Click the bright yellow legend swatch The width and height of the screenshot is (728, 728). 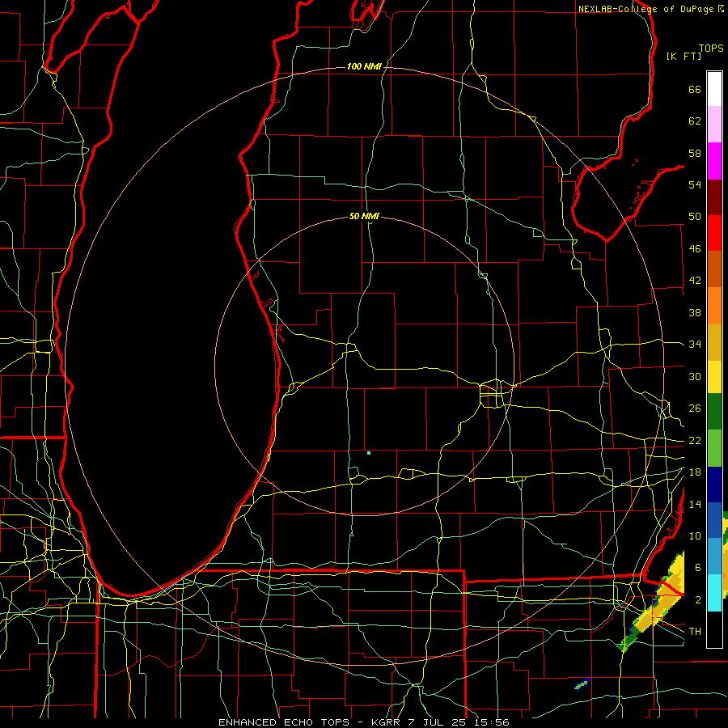pyautogui.click(x=714, y=376)
